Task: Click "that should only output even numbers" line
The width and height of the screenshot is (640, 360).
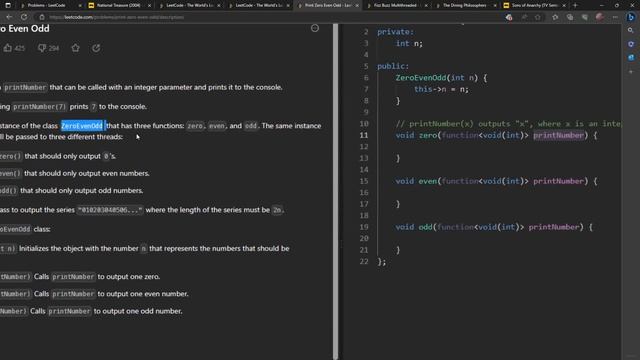Action: 87,173
